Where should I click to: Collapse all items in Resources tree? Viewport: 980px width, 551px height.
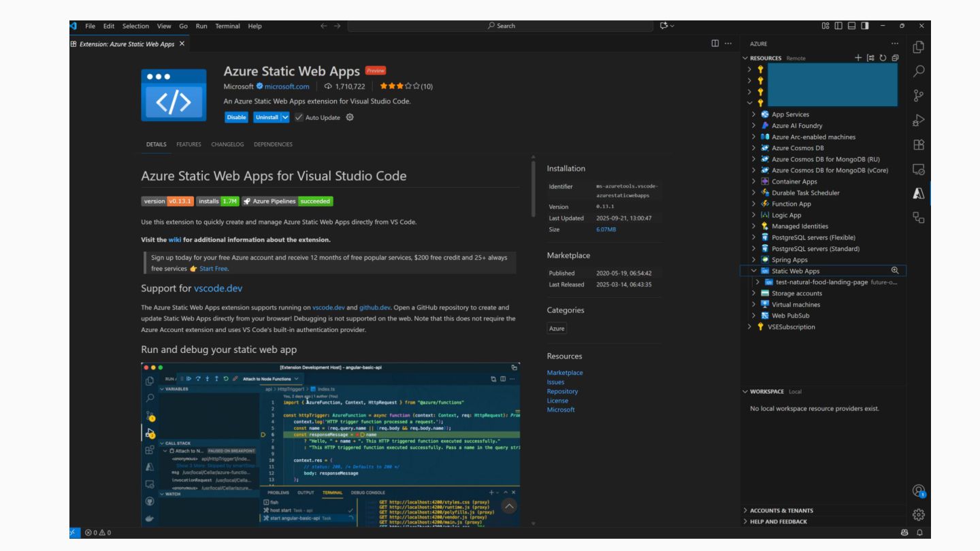[895, 58]
